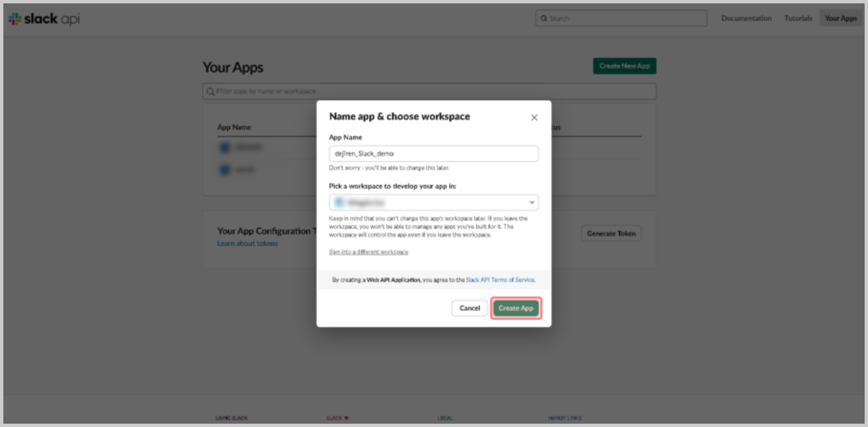
Task: Open the workspace picker dropdown
Action: pos(433,202)
